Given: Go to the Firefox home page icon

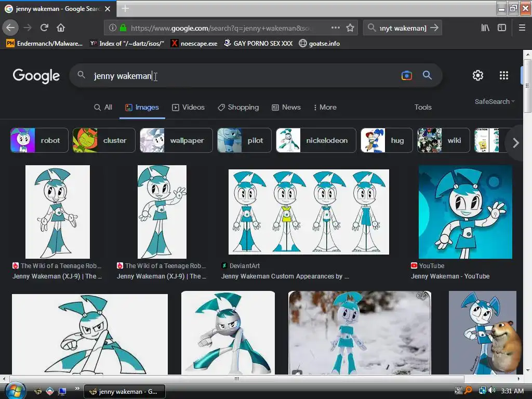Looking at the screenshot, I should [61, 28].
